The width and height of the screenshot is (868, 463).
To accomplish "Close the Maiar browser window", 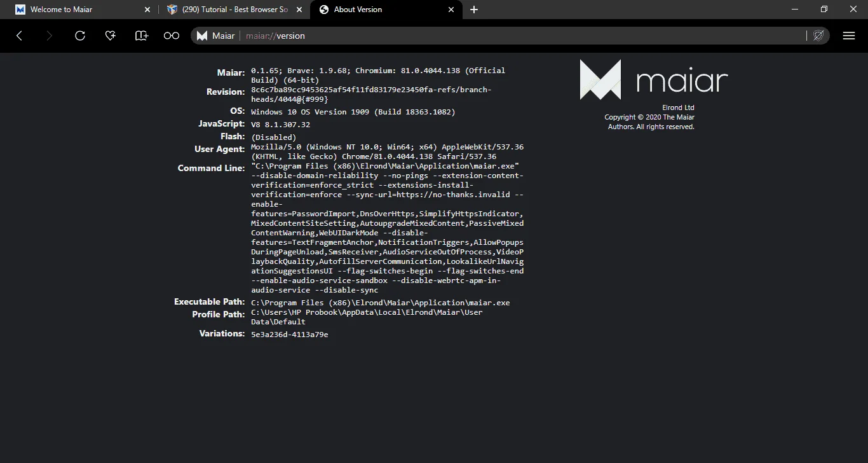I will [853, 10].
